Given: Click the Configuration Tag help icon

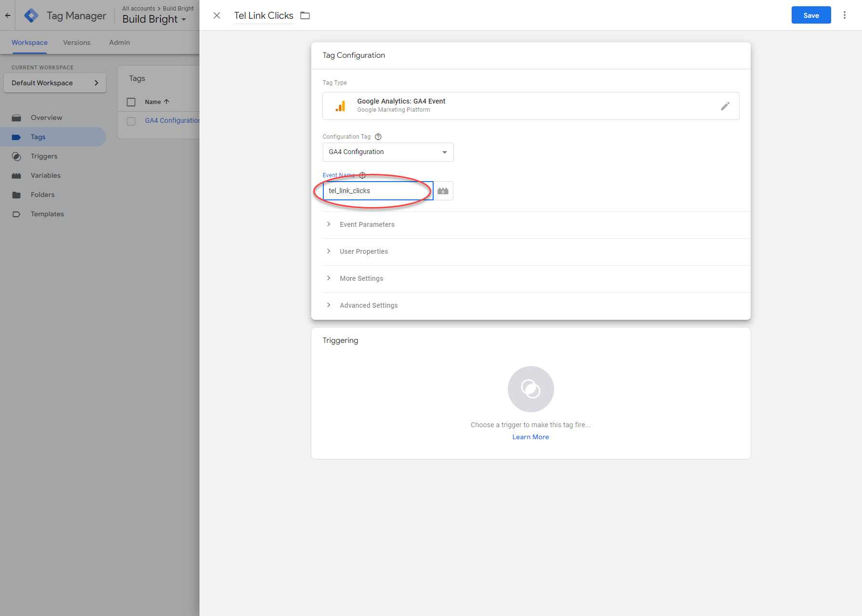Looking at the screenshot, I should (x=378, y=137).
